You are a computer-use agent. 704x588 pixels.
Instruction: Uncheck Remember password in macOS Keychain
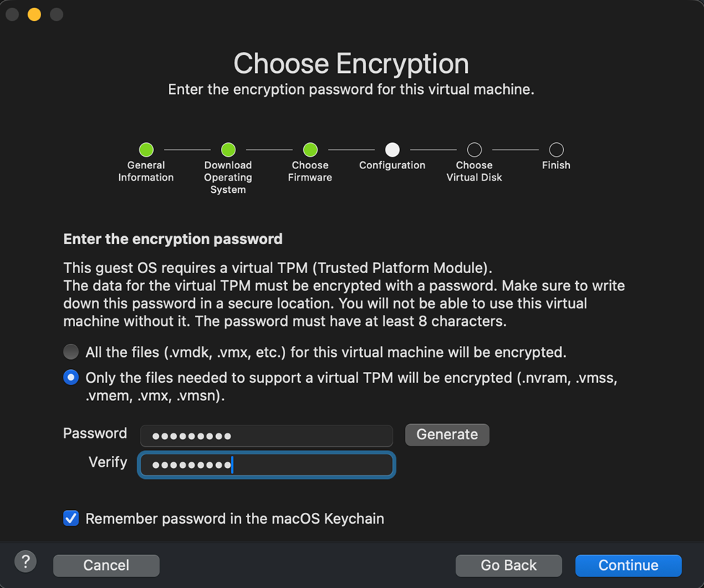(71, 518)
